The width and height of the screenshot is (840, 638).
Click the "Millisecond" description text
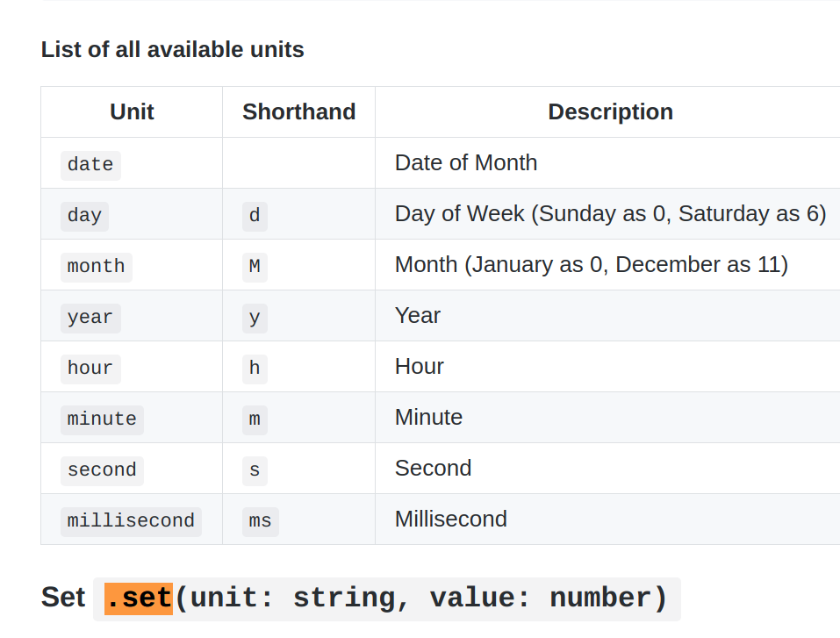tap(451, 520)
